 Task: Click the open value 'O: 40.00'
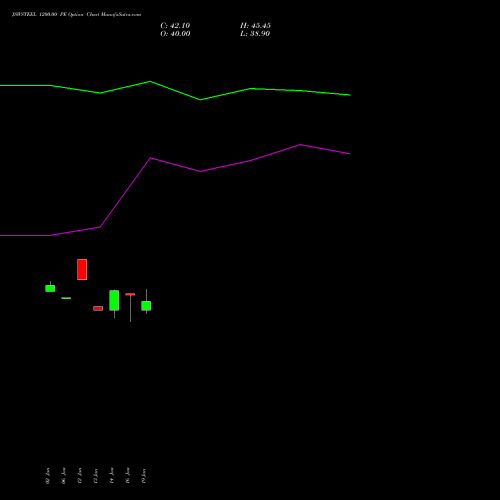175,34
